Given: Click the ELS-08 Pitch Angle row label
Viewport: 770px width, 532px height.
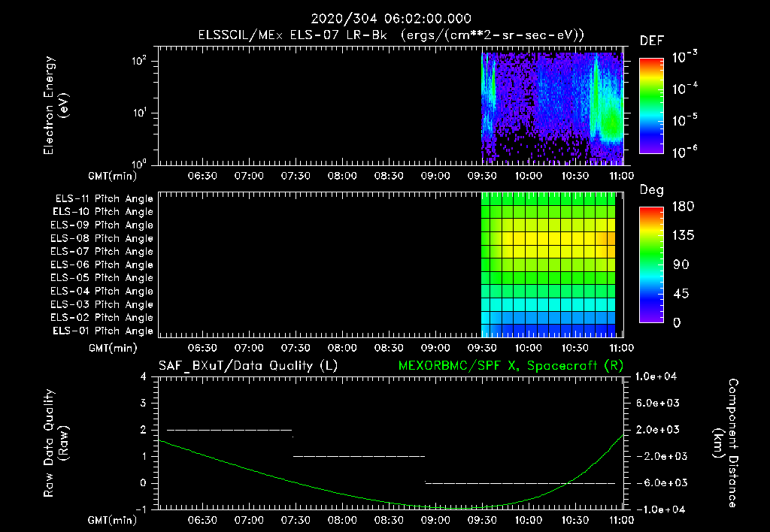Looking at the screenshot, I should point(102,238).
